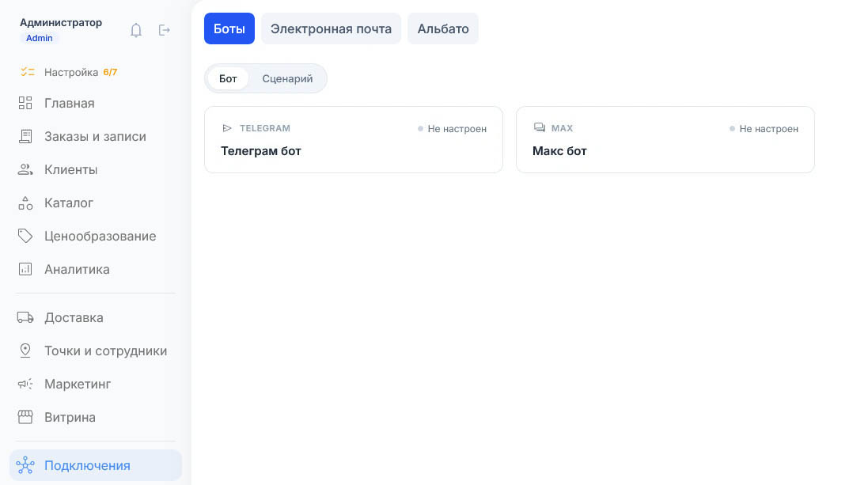Click the Точки и сотрудники pin icon
This screenshot has width=868, height=485.
coord(25,350)
